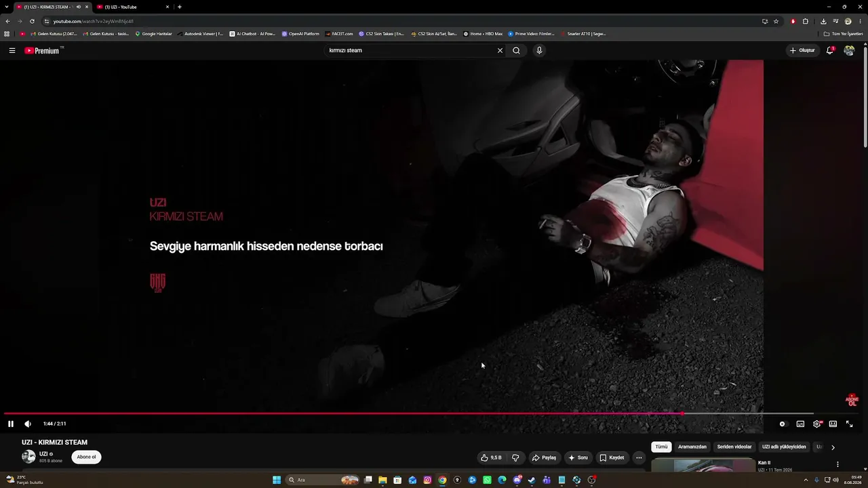The width and height of the screenshot is (868, 488).
Task: Switch to the second UZI - YouTube tab
Action: pos(133,7)
